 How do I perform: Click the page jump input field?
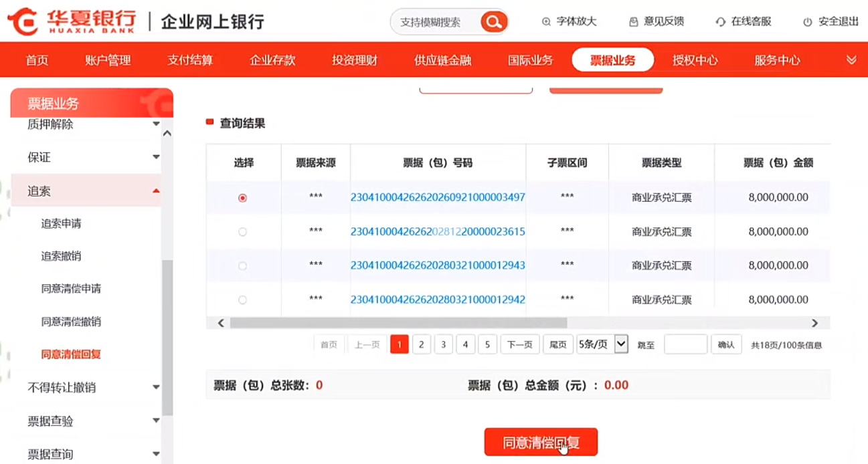point(685,344)
